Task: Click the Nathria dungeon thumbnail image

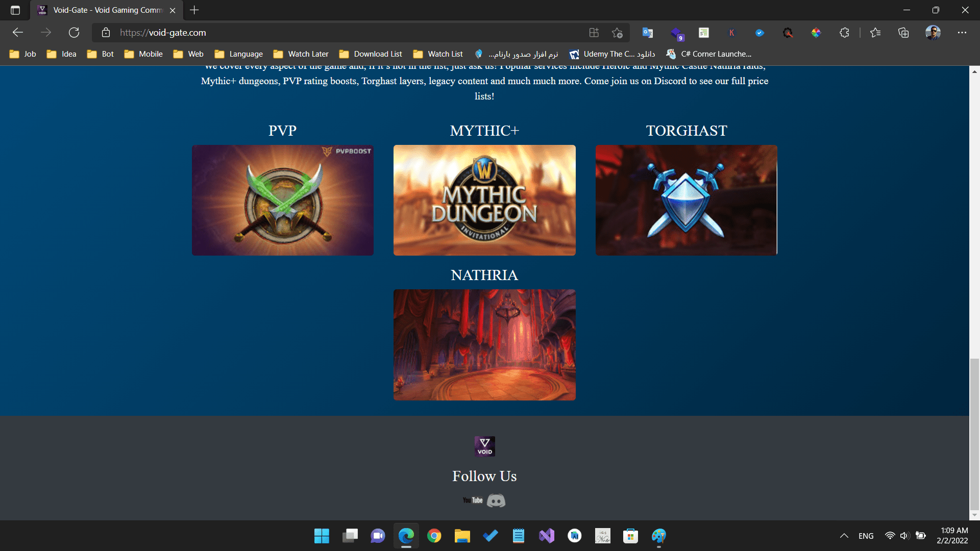Action: [484, 344]
